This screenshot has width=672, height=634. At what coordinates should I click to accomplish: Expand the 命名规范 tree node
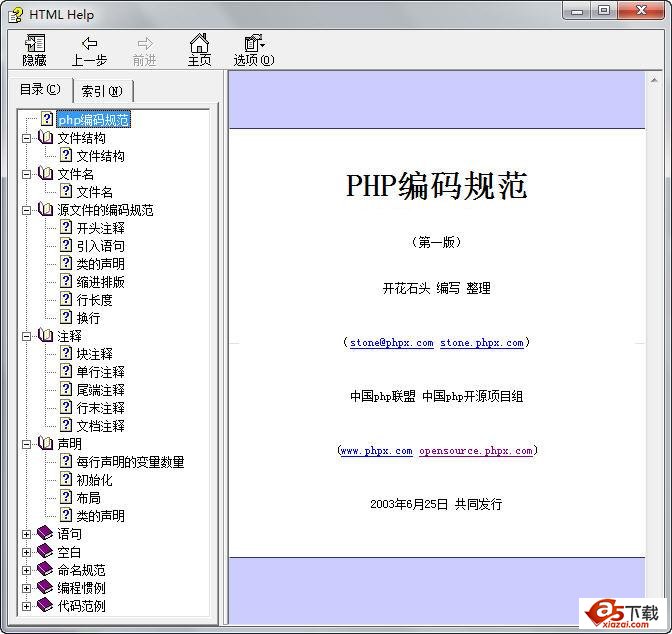(27, 570)
